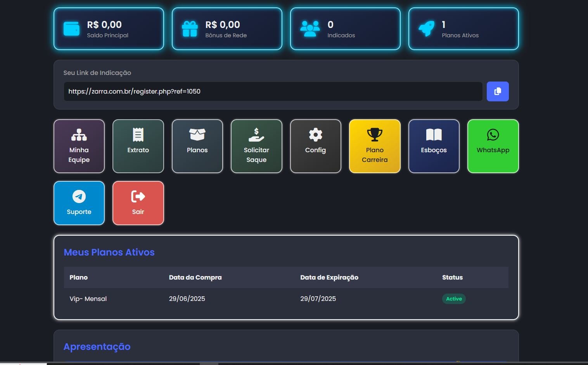The width and height of the screenshot is (588, 365).
Task: Select the Vip- Mensal plan row
Action: (88, 299)
